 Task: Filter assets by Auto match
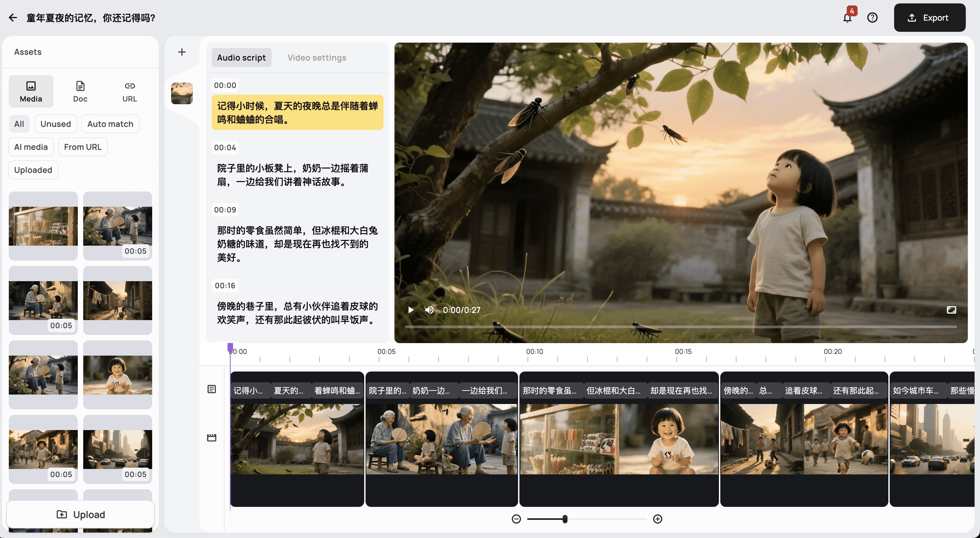110,124
